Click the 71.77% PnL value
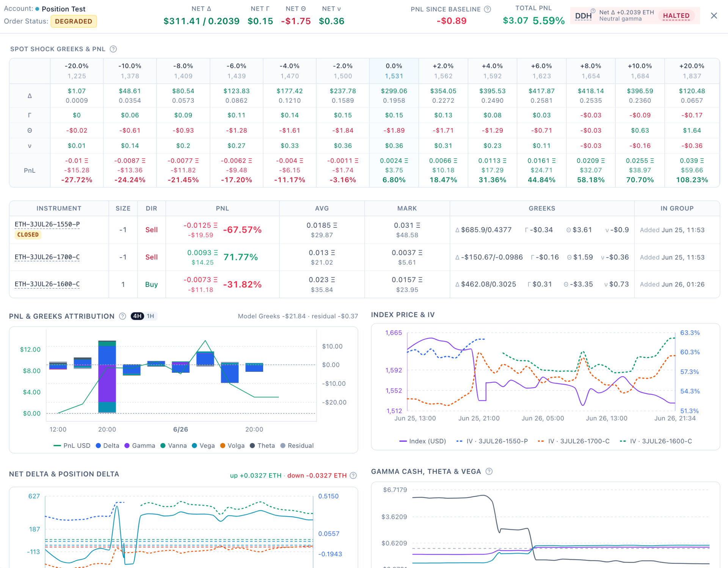 [x=240, y=257]
